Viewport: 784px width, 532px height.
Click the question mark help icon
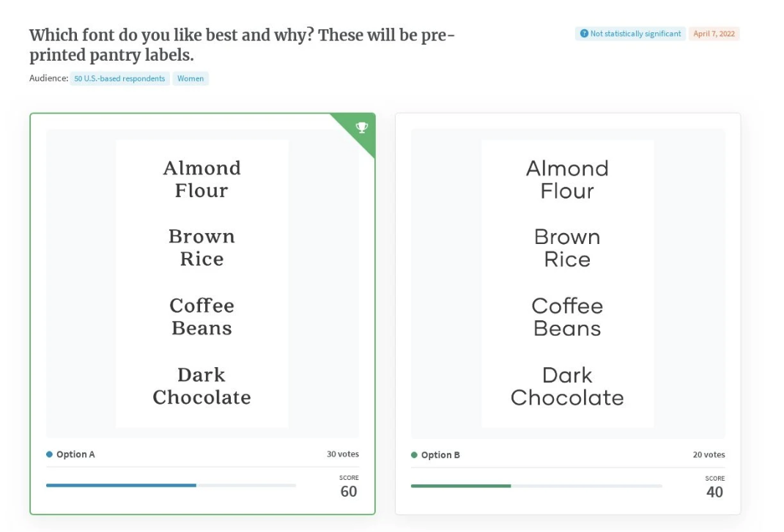[584, 34]
